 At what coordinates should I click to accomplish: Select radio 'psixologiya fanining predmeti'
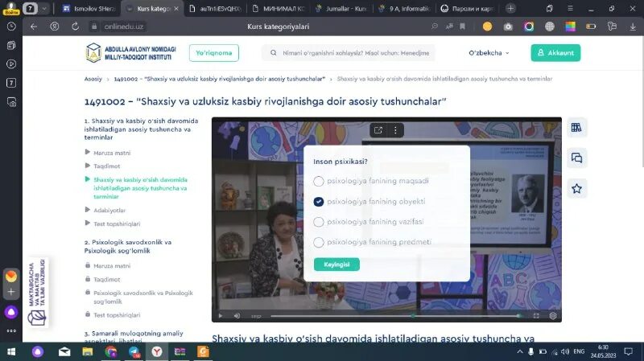pyautogui.click(x=318, y=242)
